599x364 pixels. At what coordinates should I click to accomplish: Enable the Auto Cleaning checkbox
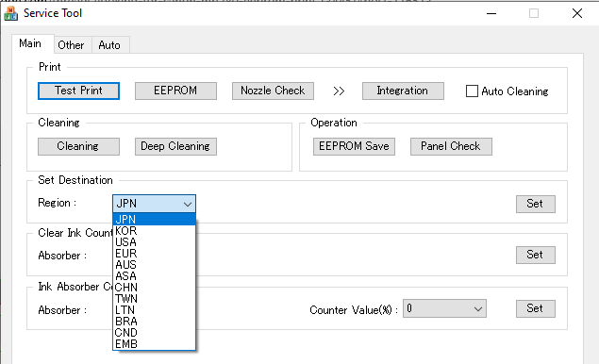(x=473, y=91)
